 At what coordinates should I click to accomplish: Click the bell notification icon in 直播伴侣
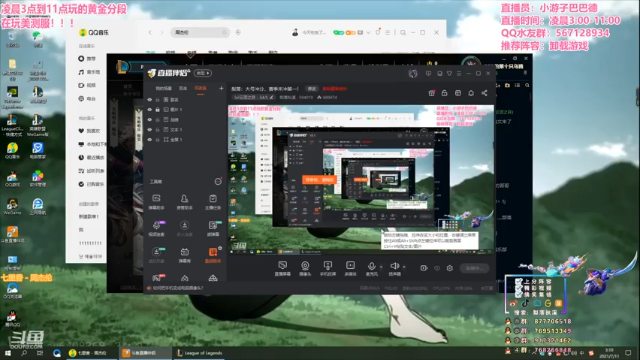[x=471, y=93]
